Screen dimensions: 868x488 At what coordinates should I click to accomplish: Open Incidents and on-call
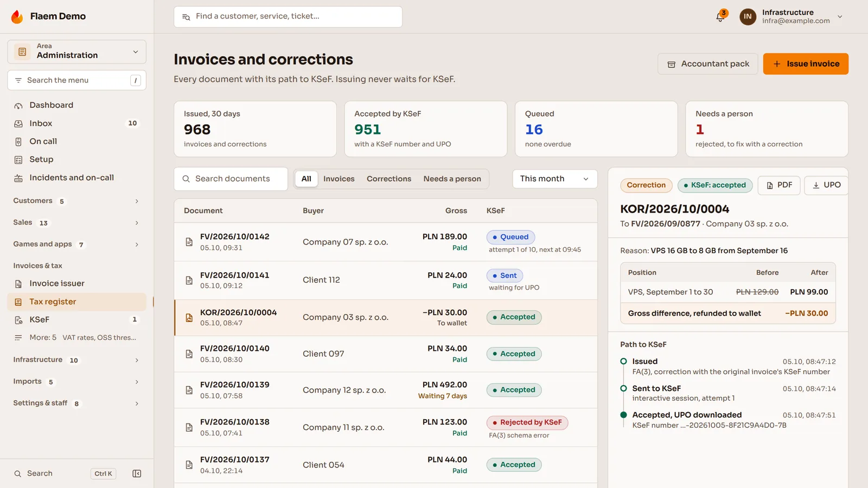coord(76,178)
